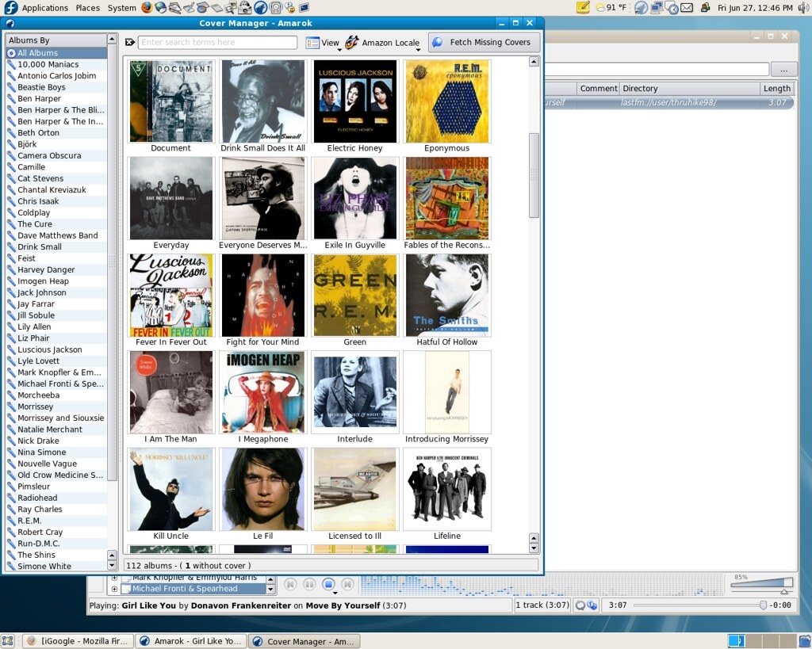
Task: Open the Applications menu
Action: click(45, 8)
